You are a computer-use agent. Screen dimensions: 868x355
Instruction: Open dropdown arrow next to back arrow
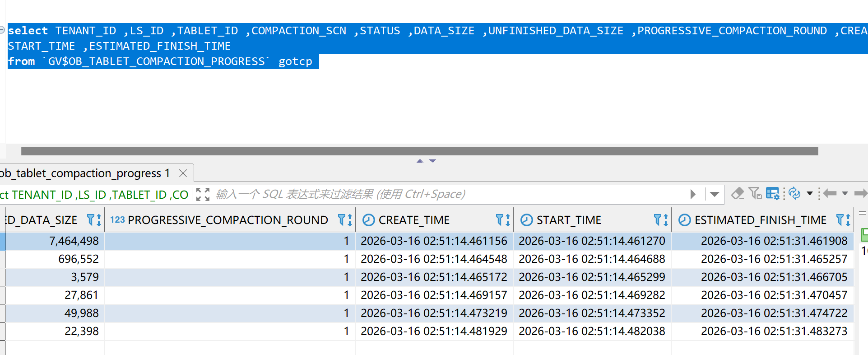[x=845, y=194]
